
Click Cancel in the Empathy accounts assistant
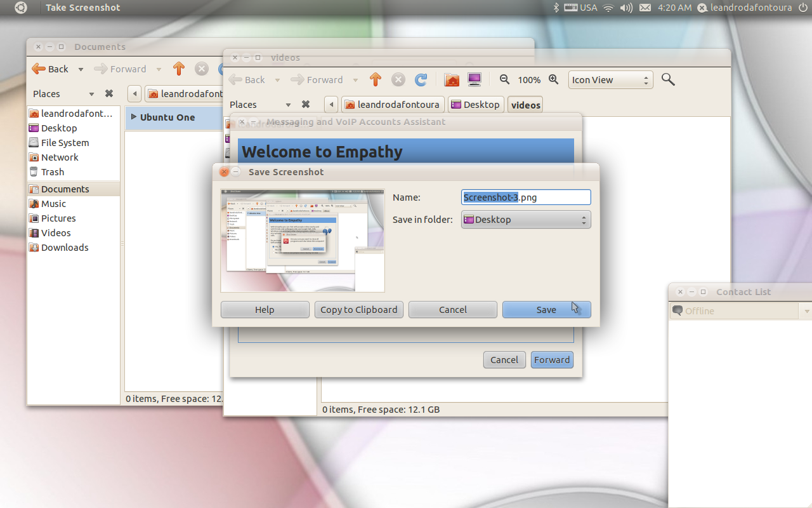(504, 360)
